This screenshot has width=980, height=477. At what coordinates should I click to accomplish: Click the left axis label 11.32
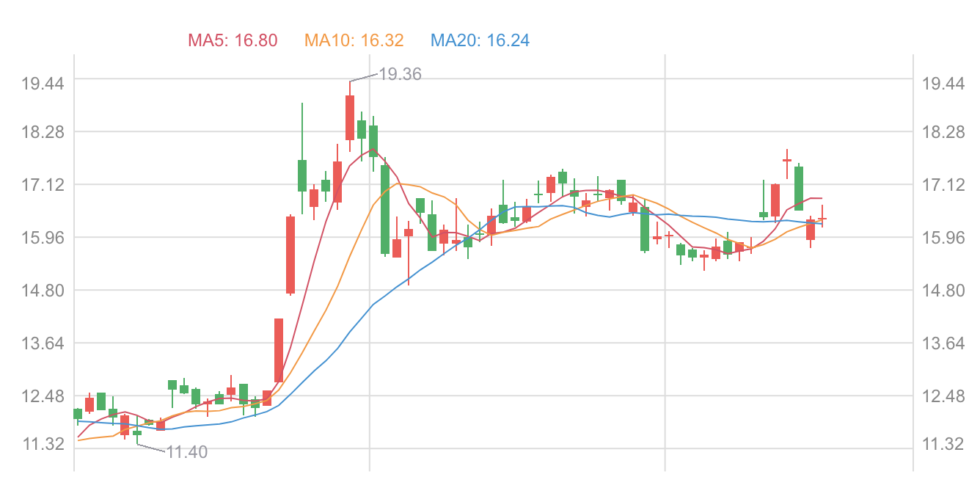43,444
